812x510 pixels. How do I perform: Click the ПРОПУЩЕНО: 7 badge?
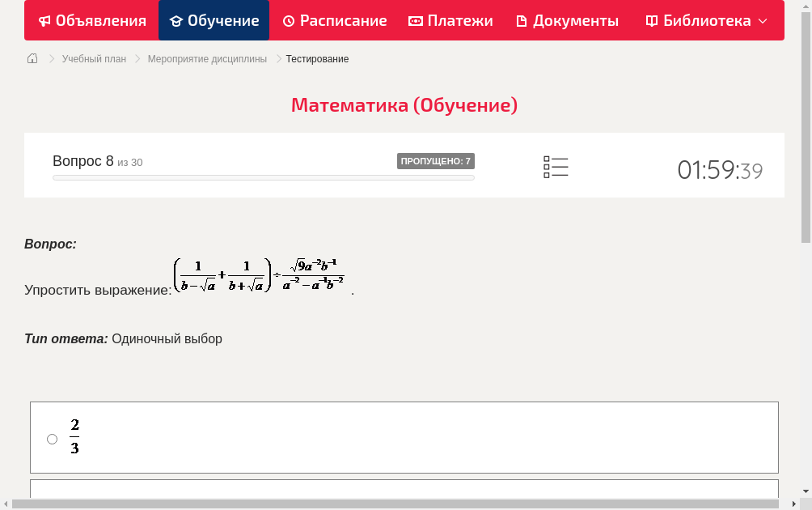click(x=437, y=160)
